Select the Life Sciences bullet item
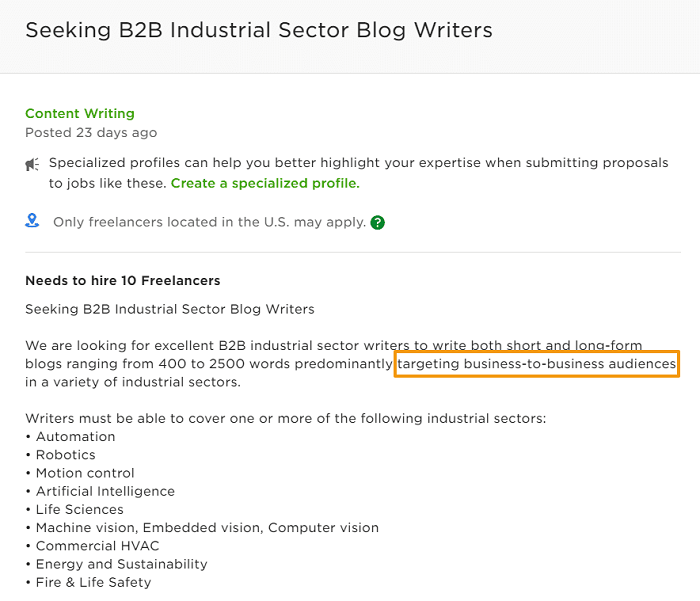The image size is (700, 601). point(78,509)
